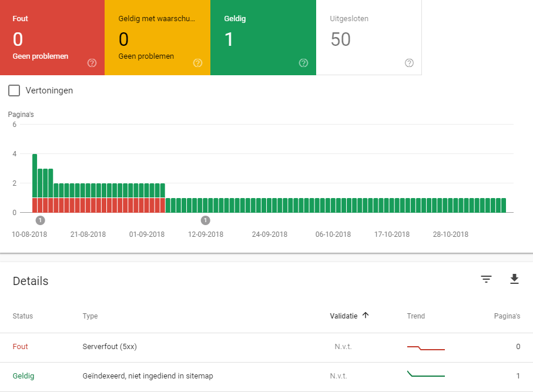The image size is (533, 392).
Task: Click red trend sparkline of Serverfout row
Action: (x=426, y=348)
